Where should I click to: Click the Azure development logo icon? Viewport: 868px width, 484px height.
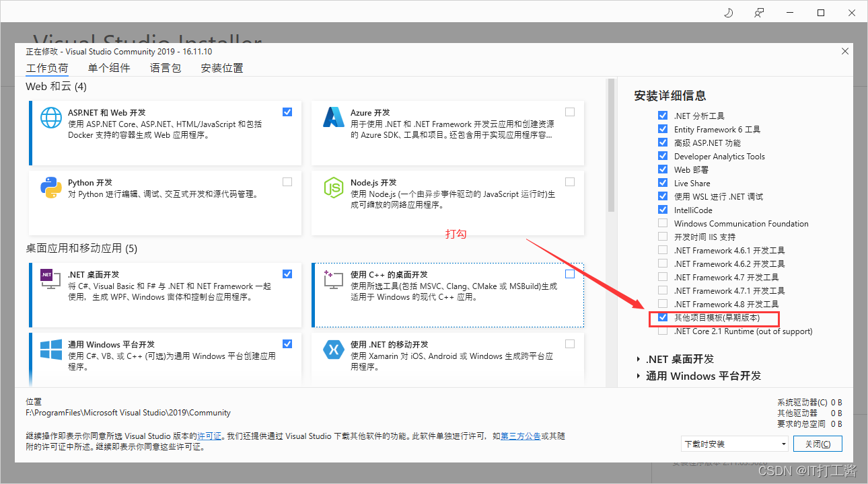[333, 118]
